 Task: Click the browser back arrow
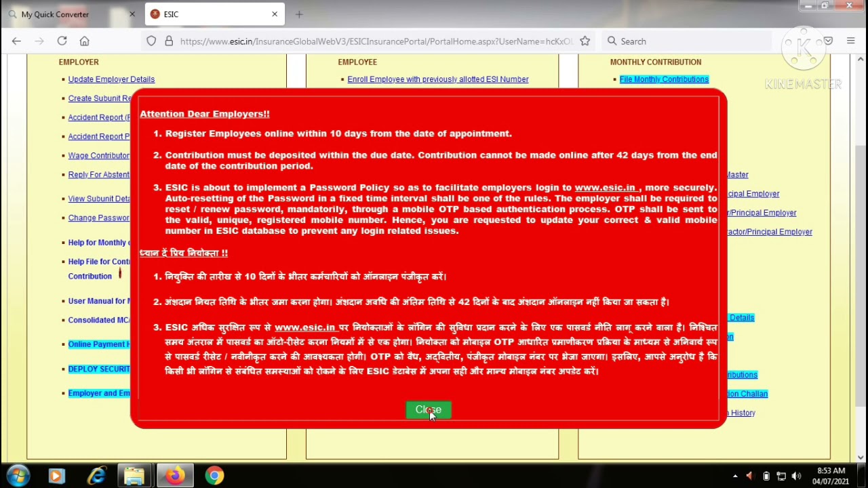click(16, 41)
